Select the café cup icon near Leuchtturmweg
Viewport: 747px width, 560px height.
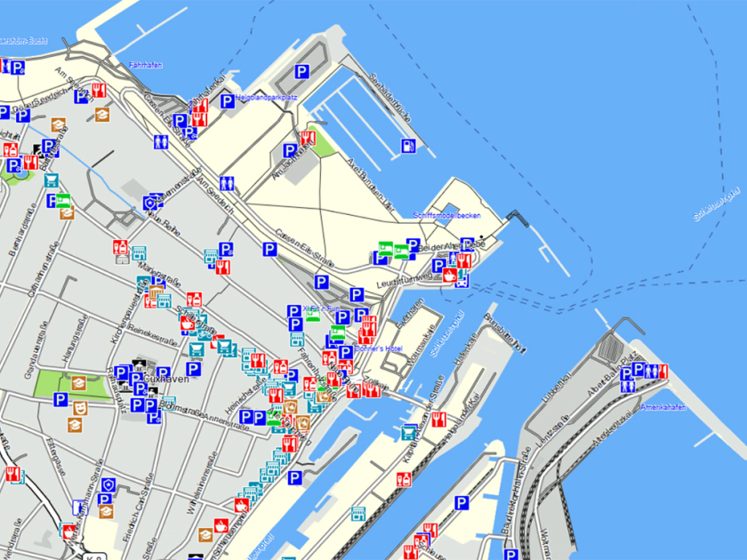[451, 276]
